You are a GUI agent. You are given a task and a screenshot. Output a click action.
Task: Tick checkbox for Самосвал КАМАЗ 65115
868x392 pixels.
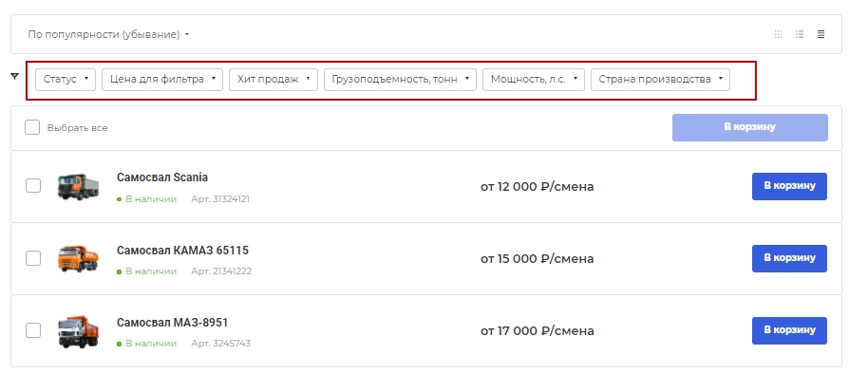click(33, 258)
